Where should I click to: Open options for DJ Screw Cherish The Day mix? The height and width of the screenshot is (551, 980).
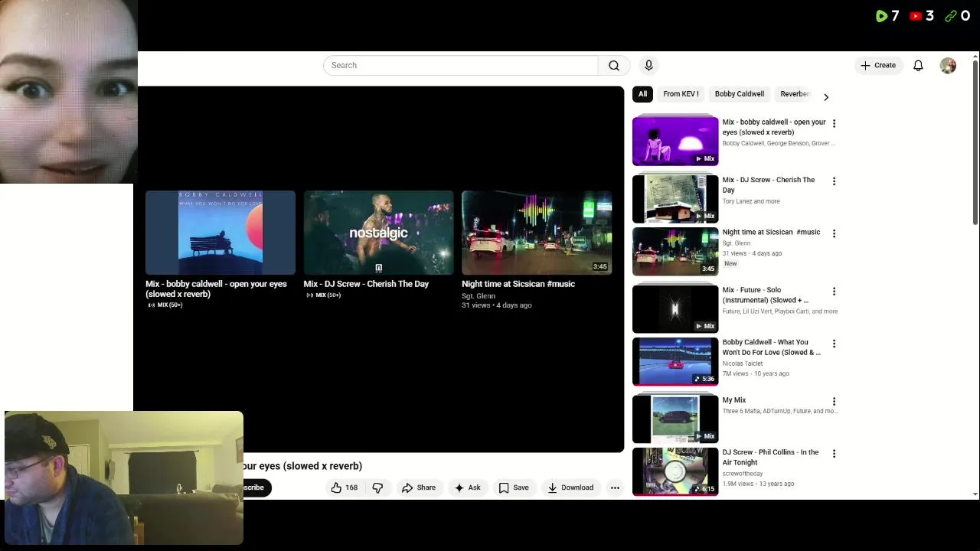(x=834, y=181)
